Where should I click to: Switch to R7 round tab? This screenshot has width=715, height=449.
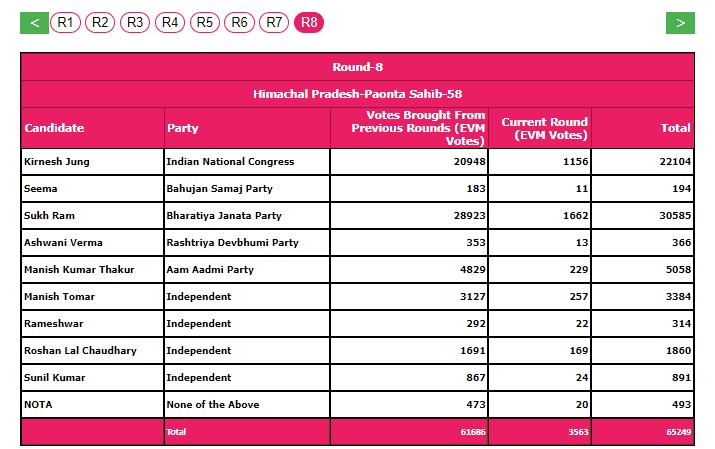click(274, 22)
